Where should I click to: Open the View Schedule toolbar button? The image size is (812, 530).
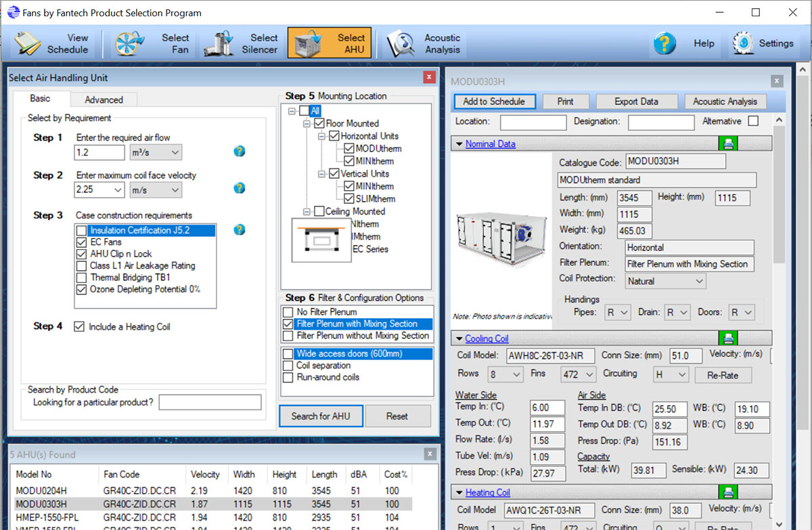pos(52,43)
